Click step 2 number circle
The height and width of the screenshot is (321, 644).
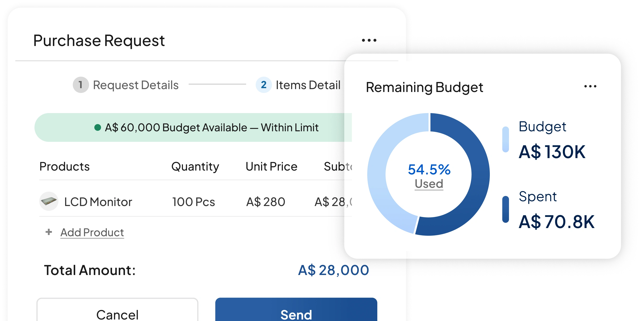264,85
